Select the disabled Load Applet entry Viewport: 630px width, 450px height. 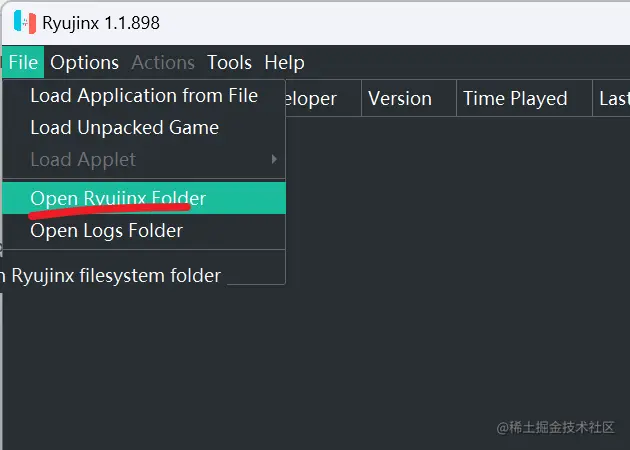[x=144, y=160]
